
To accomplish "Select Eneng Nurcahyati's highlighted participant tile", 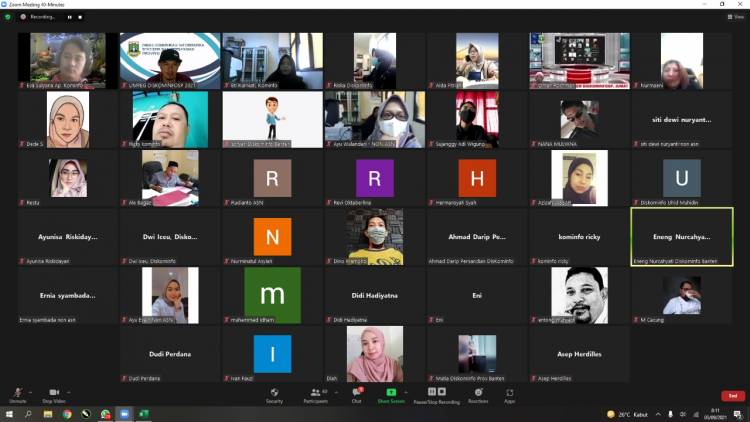I will tap(682, 237).
